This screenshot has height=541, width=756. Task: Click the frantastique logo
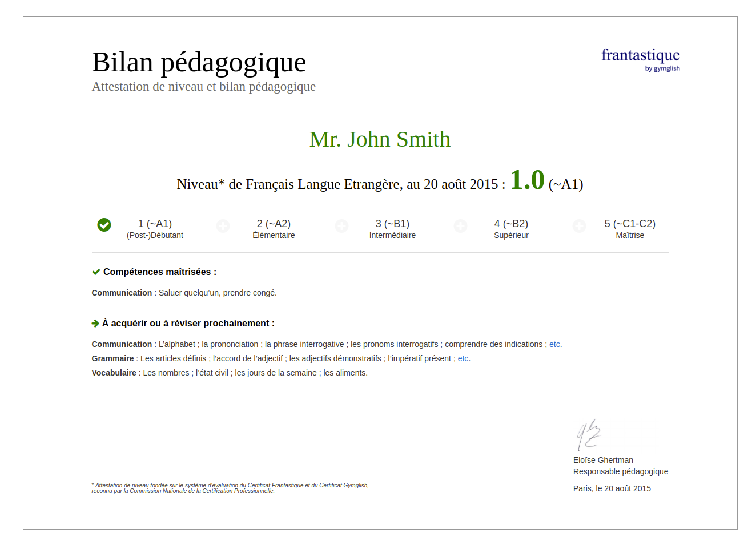(640, 55)
